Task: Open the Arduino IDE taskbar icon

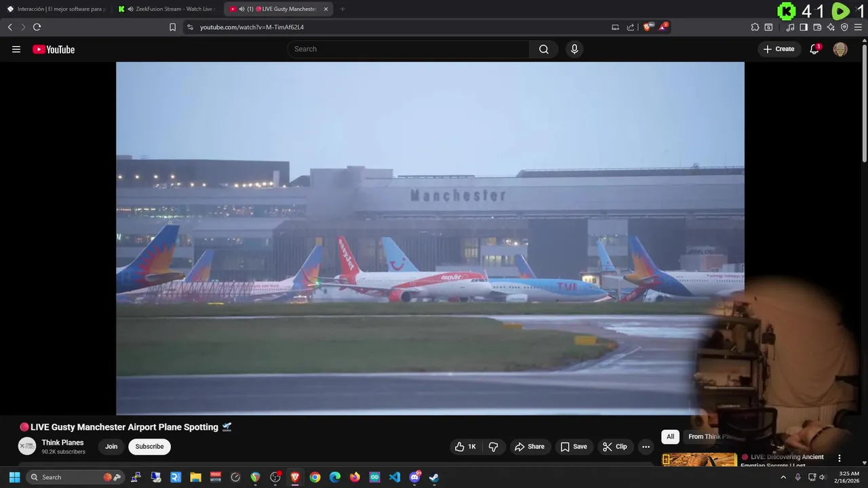Action: point(375,477)
